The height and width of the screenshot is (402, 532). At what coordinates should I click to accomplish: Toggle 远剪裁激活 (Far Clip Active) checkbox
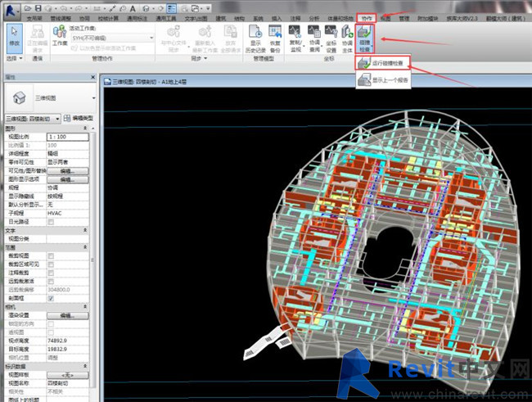[51, 281]
